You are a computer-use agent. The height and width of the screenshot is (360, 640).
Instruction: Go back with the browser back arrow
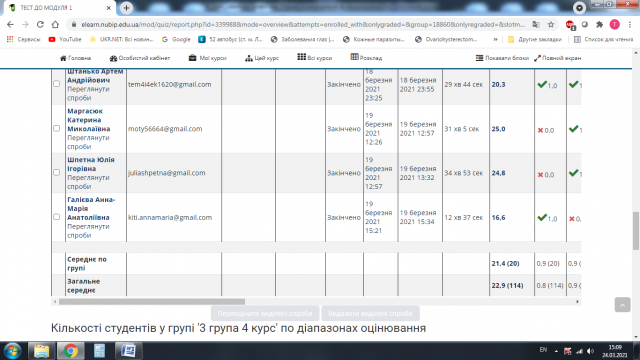click(10, 24)
